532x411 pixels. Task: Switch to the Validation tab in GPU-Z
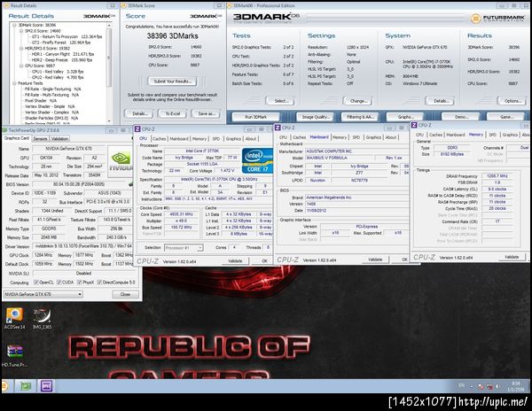[59, 138]
